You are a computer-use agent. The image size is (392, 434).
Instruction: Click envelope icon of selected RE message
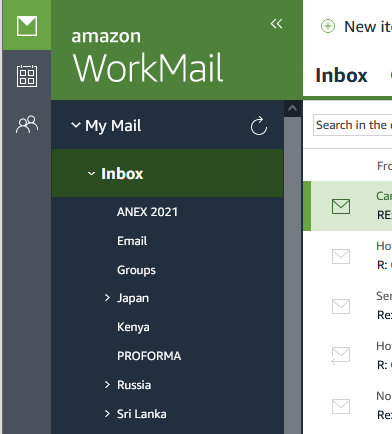pyautogui.click(x=341, y=206)
